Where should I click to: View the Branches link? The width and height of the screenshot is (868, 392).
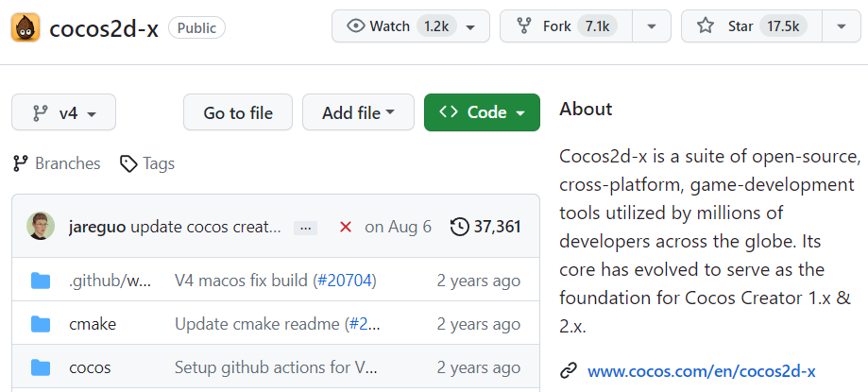(x=57, y=163)
